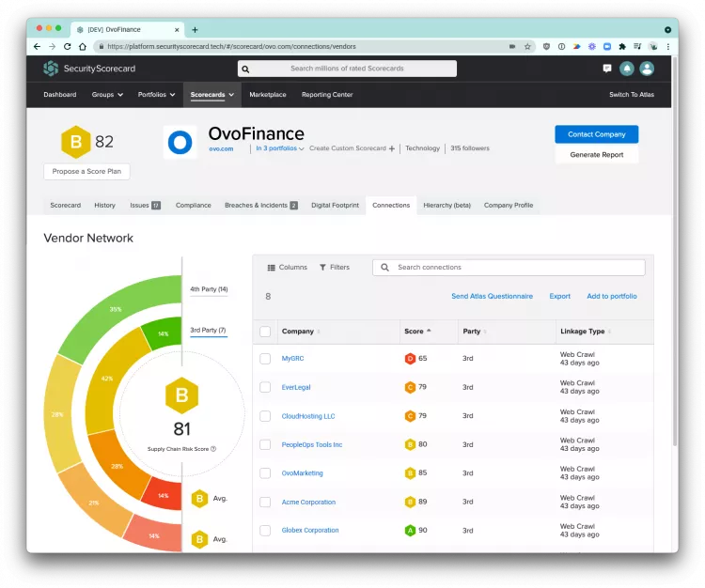Click the Supply Chain Risk Score help icon
705x588 pixels.
(213, 449)
